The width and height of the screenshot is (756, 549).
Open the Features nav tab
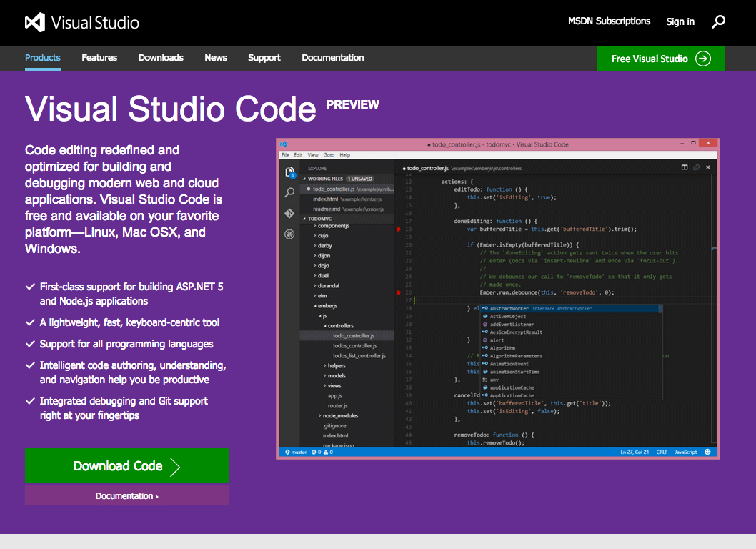tap(99, 57)
